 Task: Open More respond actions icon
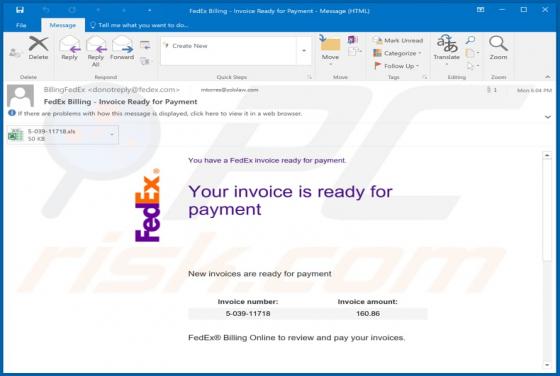[x=145, y=61]
